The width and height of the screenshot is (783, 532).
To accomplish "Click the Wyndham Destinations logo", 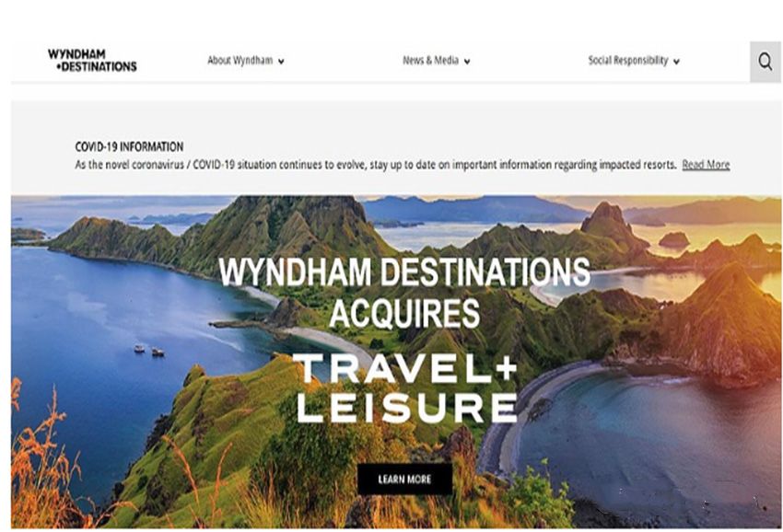I will click(x=92, y=61).
